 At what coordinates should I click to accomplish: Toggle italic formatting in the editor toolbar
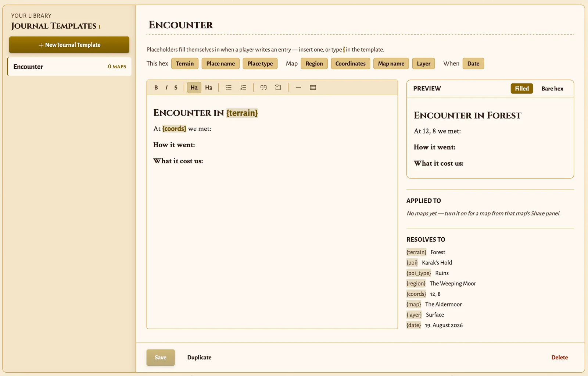[166, 88]
